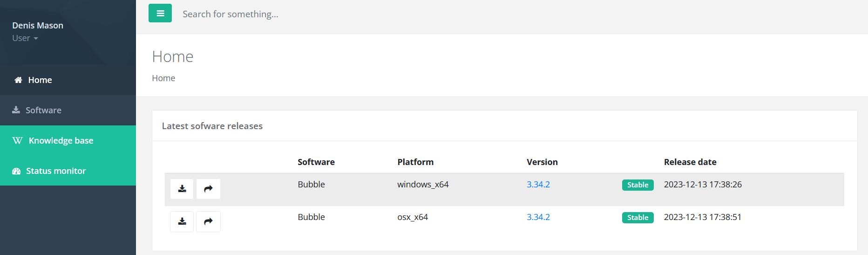Image resolution: width=868 pixels, height=255 pixels.
Task: Click the Software sidebar download icon
Action: [x=16, y=110]
